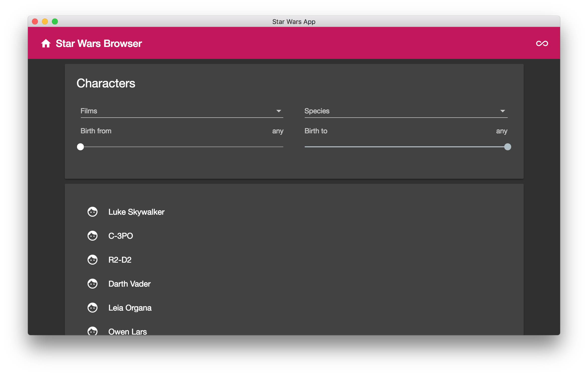
Task: Open the Films dropdown
Action: coord(181,111)
